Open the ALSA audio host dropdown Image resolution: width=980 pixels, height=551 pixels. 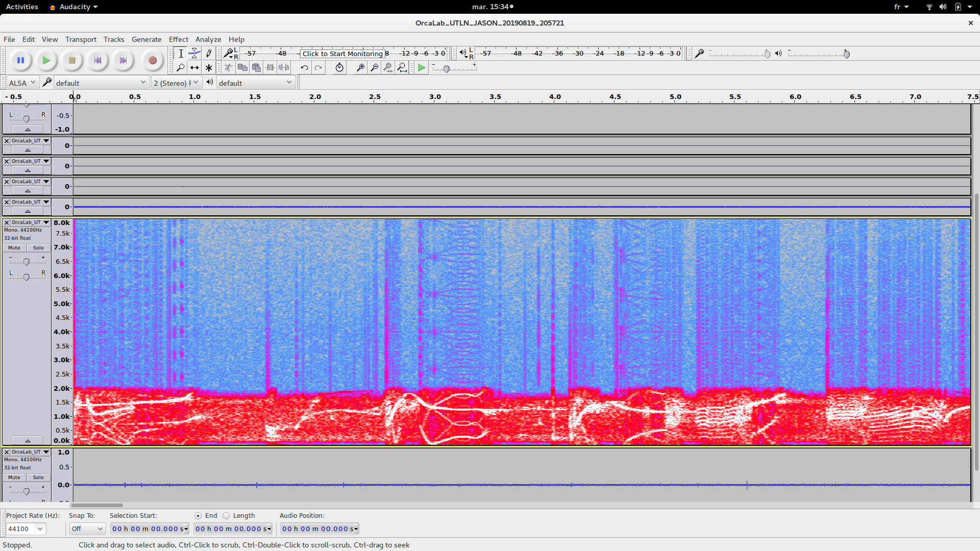pos(22,83)
